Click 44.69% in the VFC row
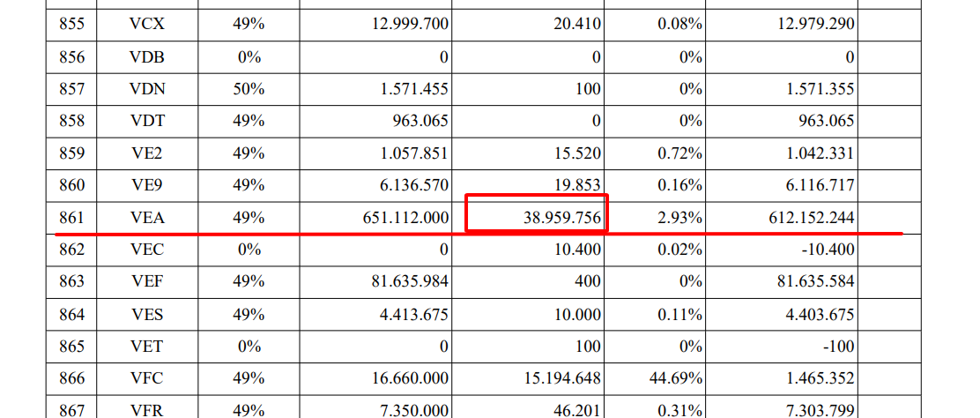This screenshot has width=980, height=418. click(676, 378)
